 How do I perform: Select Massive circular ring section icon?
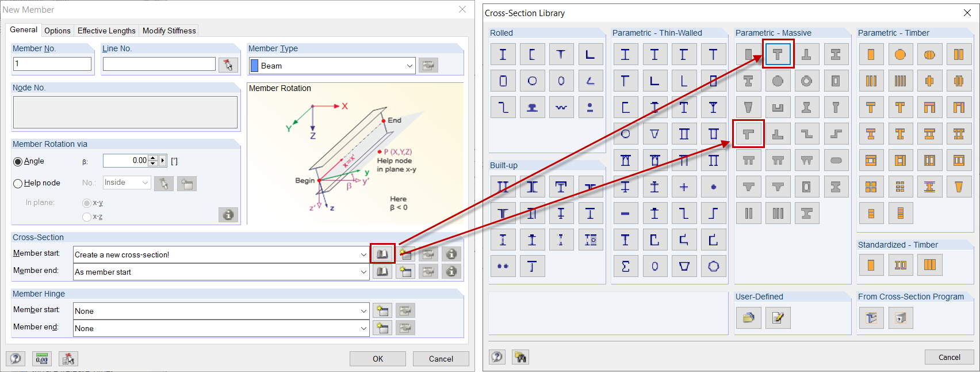[x=807, y=81]
